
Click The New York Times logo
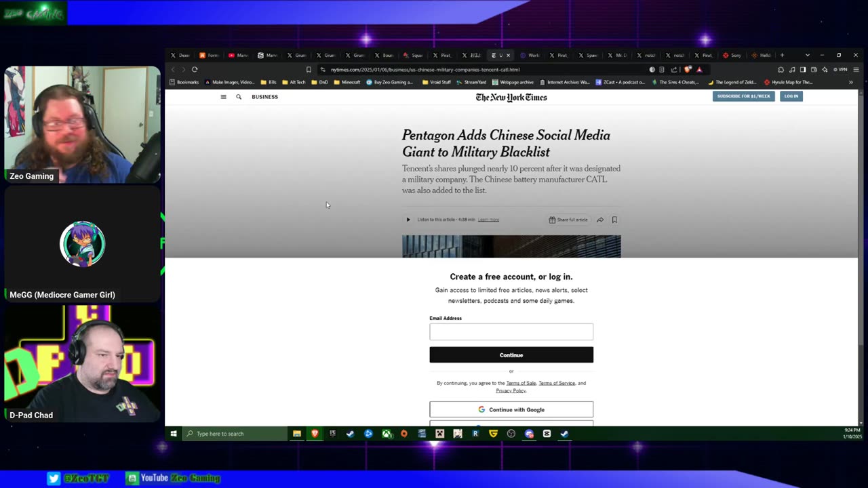tap(511, 97)
